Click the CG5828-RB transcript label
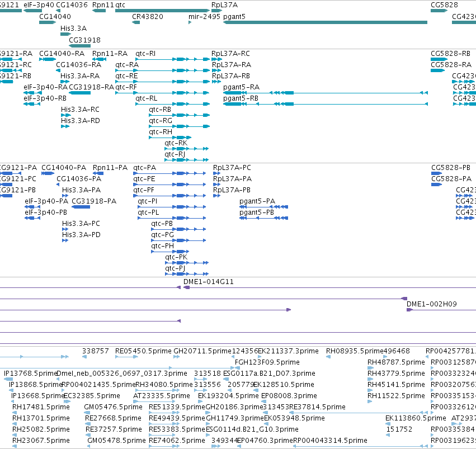This screenshot has height=449, width=476. click(x=450, y=54)
